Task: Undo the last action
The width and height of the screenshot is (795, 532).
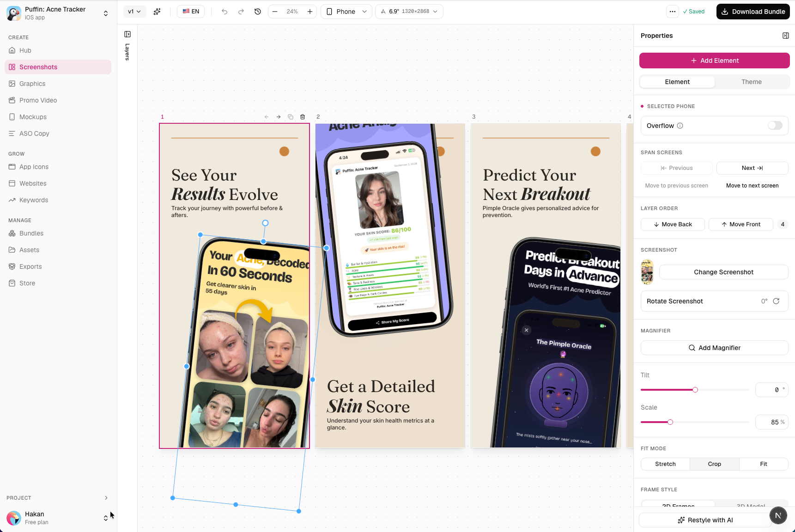Action: click(225, 12)
